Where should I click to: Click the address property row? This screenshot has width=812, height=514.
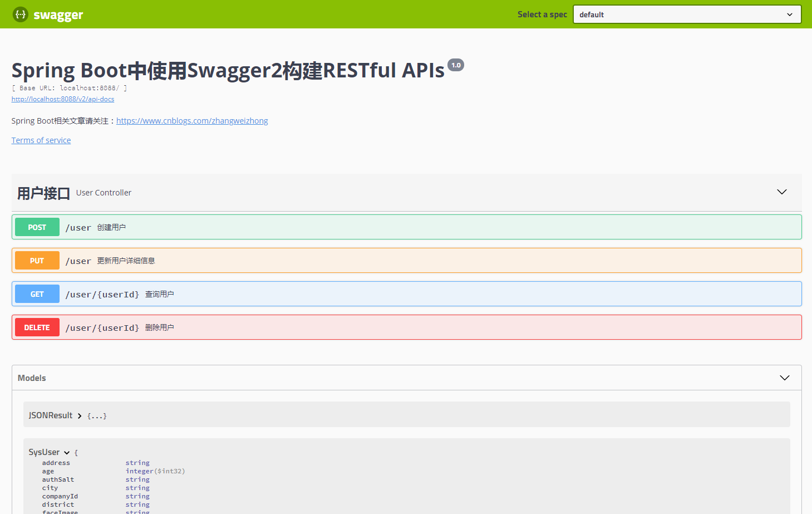coord(96,463)
